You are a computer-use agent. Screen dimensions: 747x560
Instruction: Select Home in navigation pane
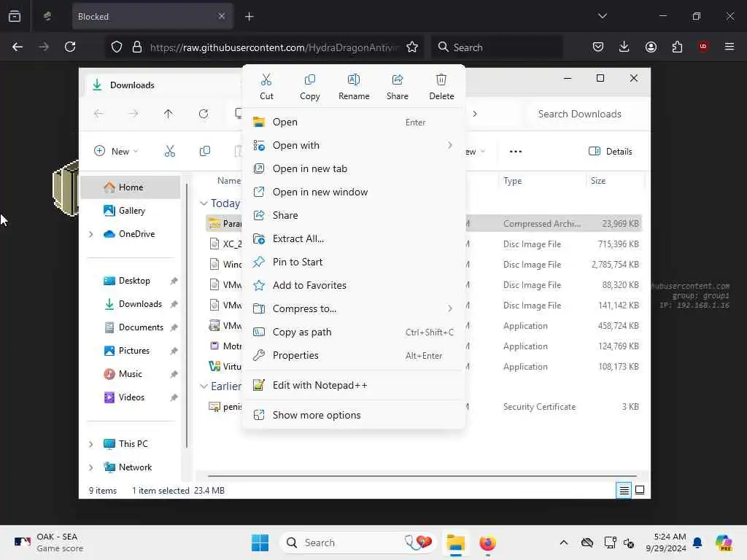(131, 187)
